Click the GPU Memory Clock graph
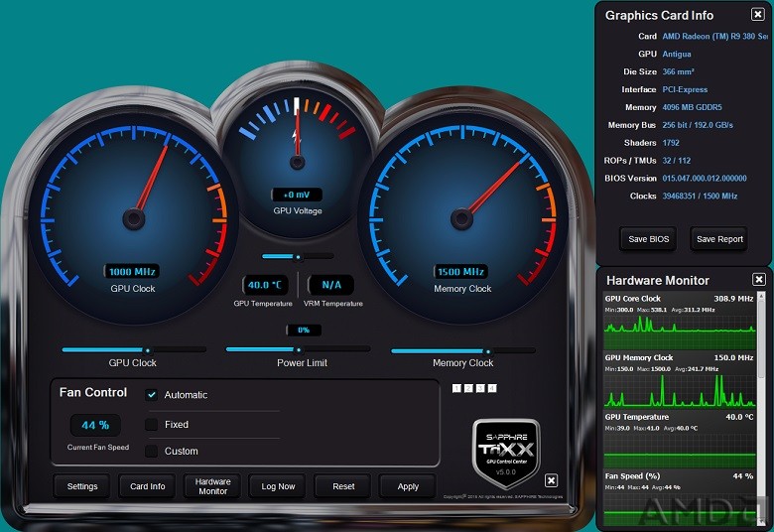The width and height of the screenshot is (774, 532). coord(680,391)
